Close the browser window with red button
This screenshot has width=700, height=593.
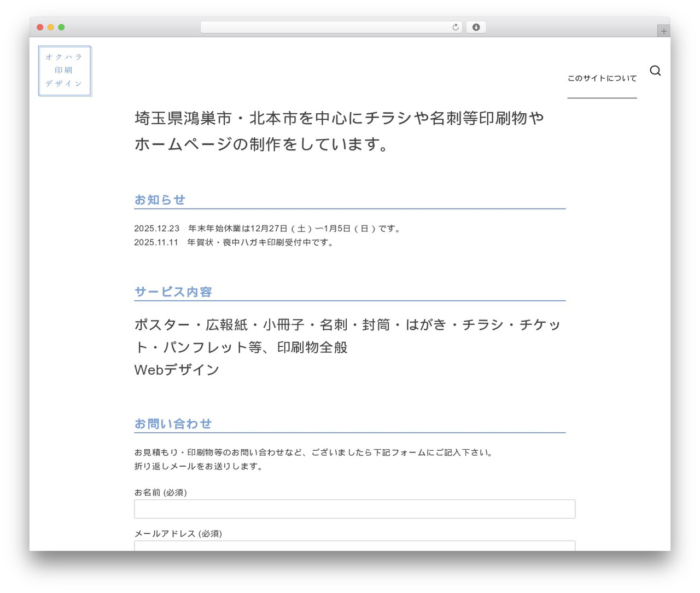coord(40,27)
